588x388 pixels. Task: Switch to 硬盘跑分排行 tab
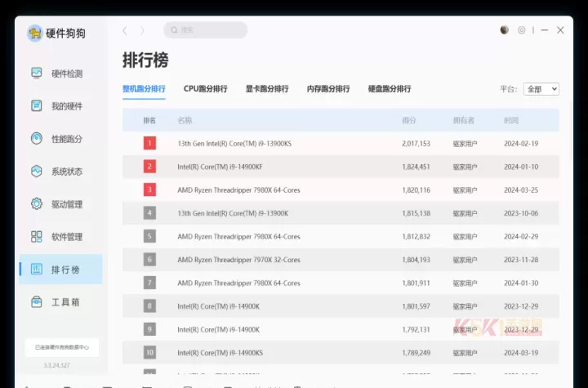click(390, 89)
